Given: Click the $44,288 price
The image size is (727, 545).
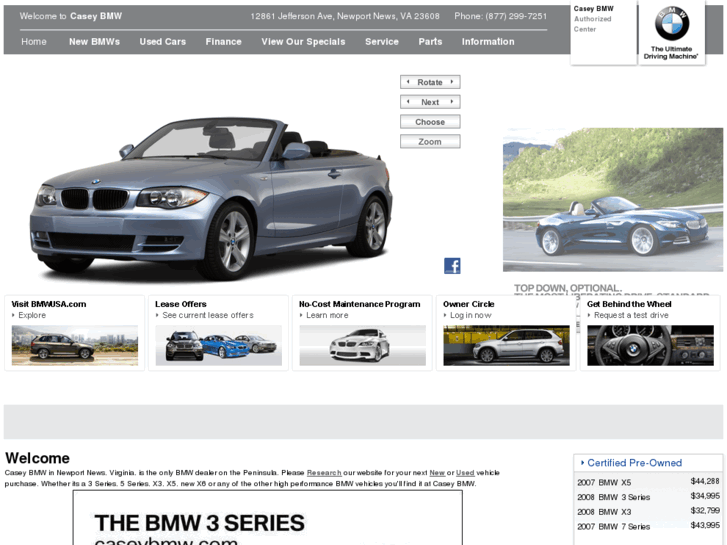Looking at the screenshot, I should pos(705,481).
